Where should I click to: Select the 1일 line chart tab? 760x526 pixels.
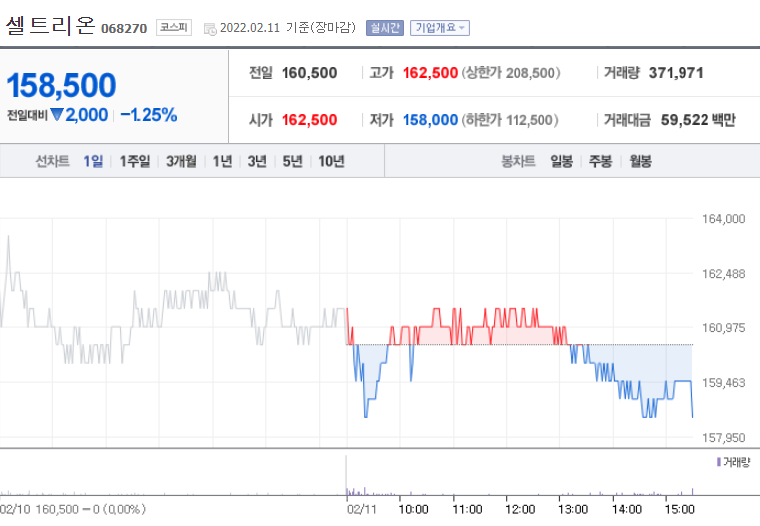coord(93,161)
